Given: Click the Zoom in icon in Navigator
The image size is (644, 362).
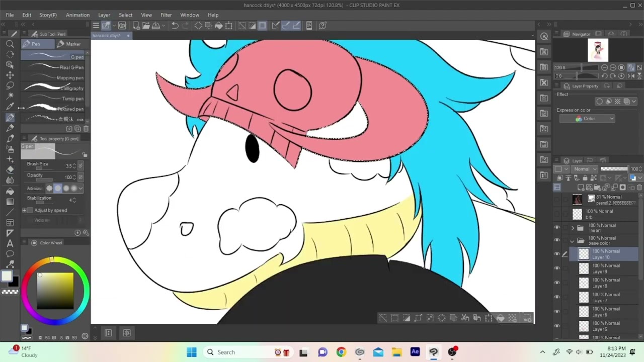Looking at the screenshot, I should [613, 67].
